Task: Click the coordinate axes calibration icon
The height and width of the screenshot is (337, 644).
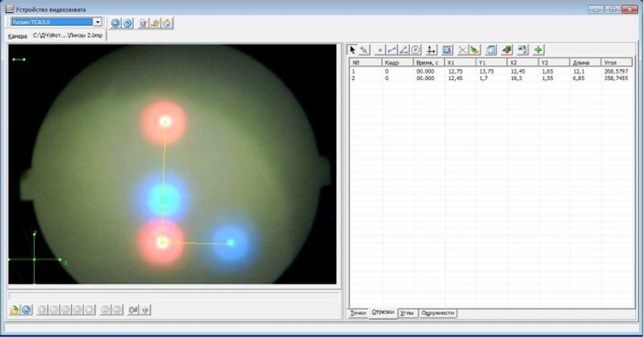Action: [431, 50]
